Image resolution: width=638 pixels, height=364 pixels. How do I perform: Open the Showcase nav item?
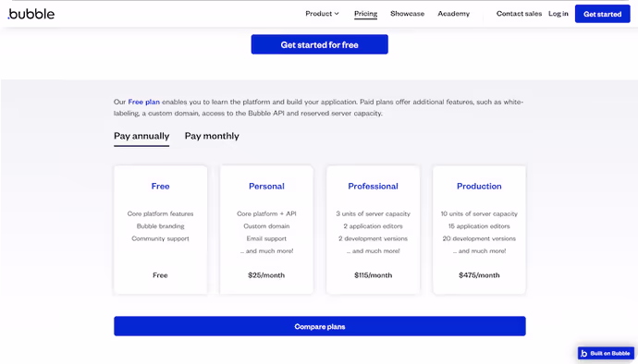tap(407, 14)
